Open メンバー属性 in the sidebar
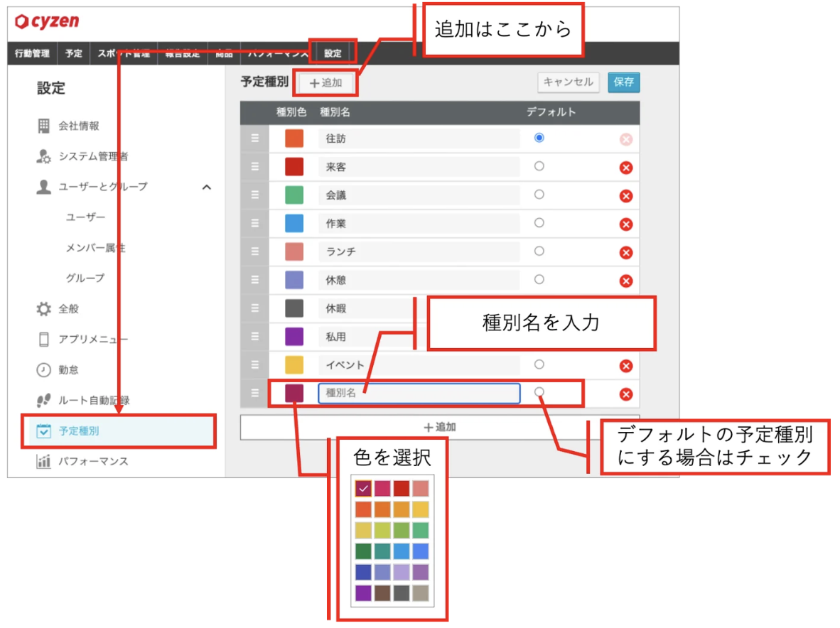Image resolution: width=840 pixels, height=628 pixels. click(x=95, y=248)
